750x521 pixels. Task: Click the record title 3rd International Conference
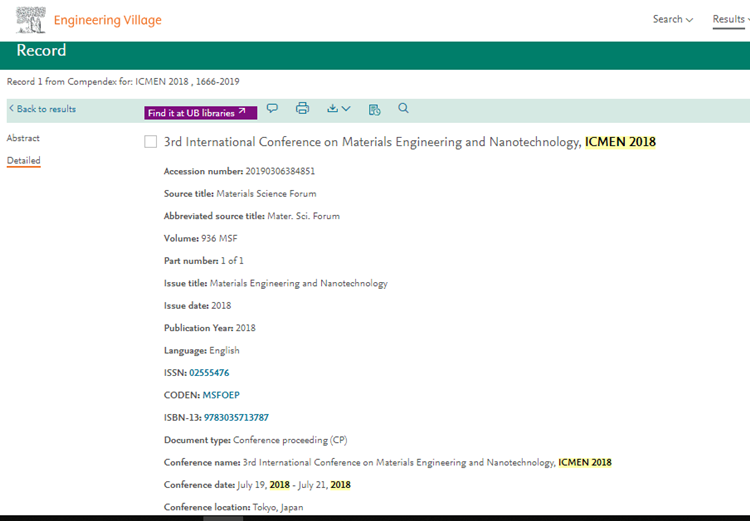click(372, 142)
